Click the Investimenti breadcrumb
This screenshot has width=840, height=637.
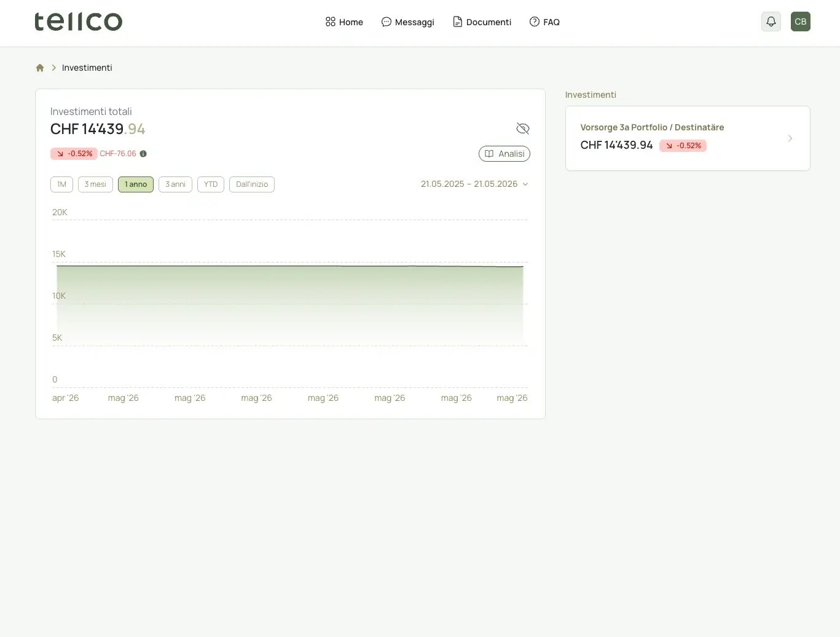pyautogui.click(x=87, y=68)
